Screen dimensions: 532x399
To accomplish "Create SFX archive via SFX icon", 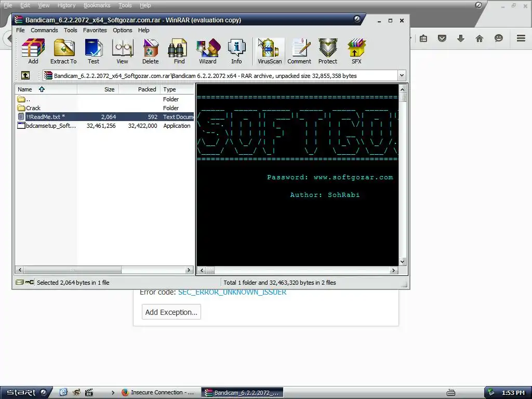I will click(x=356, y=51).
